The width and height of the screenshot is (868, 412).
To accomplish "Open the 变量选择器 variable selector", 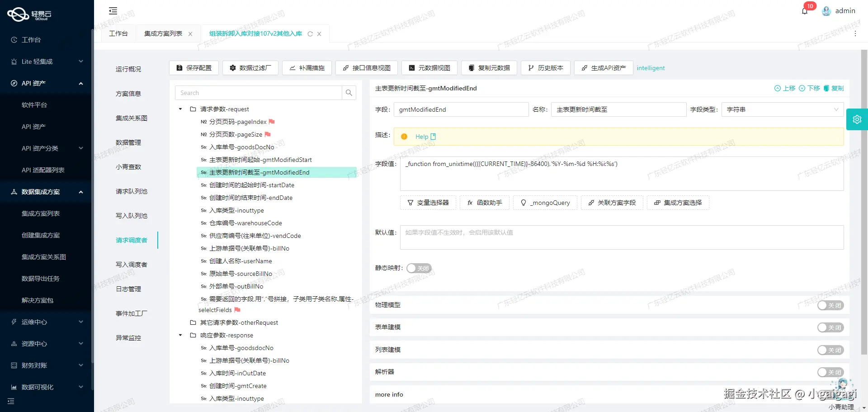I will (x=428, y=203).
